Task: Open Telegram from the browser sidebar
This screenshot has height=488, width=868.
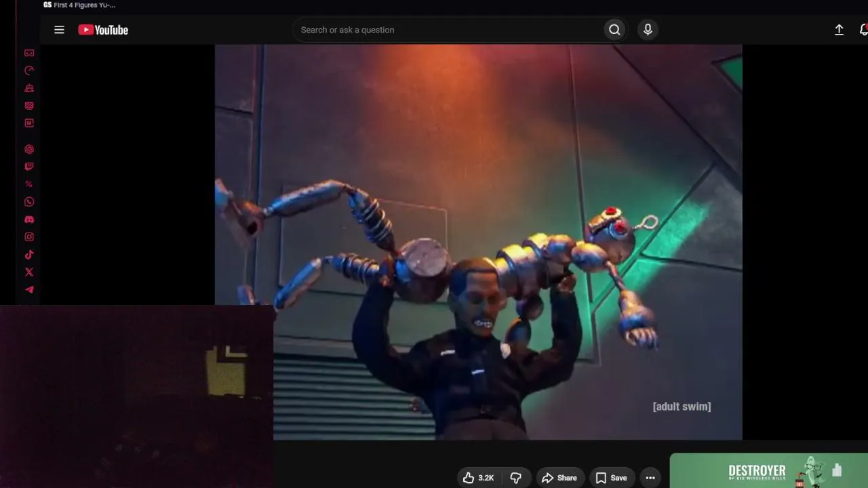Action: (29, 290)
